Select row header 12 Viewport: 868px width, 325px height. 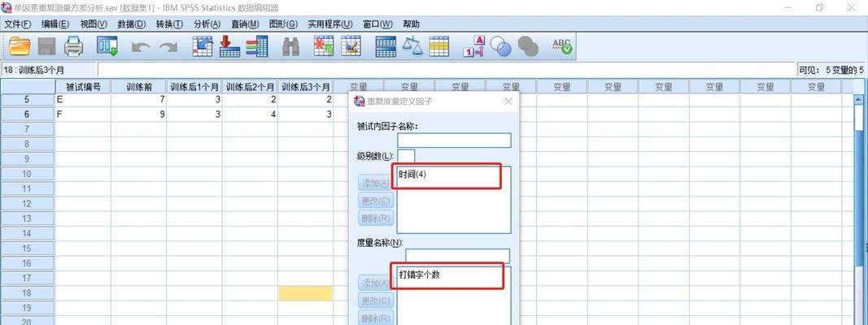pos(27,203)
